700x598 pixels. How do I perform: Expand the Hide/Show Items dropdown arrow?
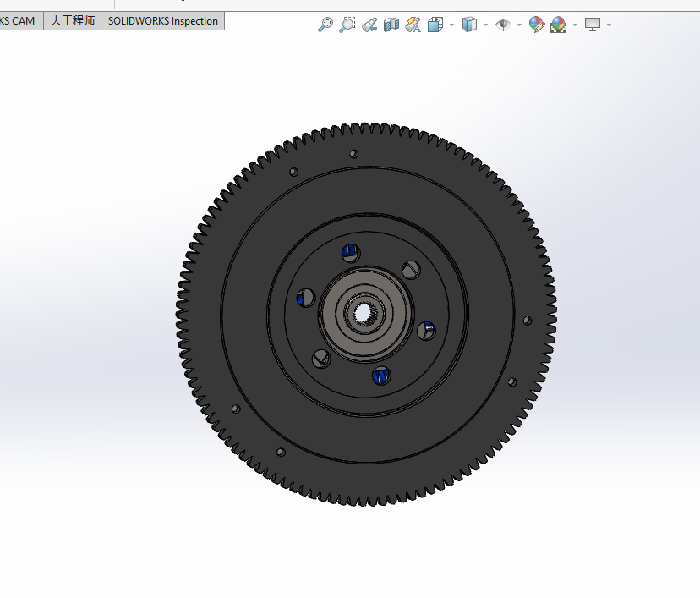click(519, 25)
